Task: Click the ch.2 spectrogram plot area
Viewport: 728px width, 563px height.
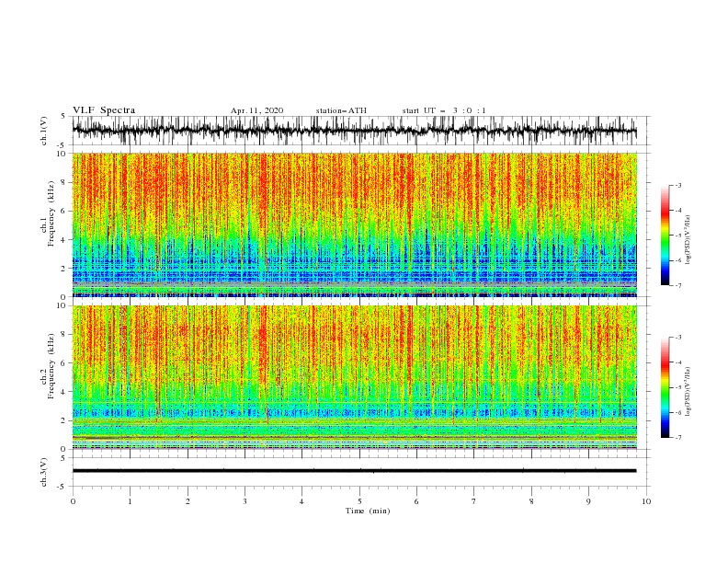Action: (x=355, y=377)
